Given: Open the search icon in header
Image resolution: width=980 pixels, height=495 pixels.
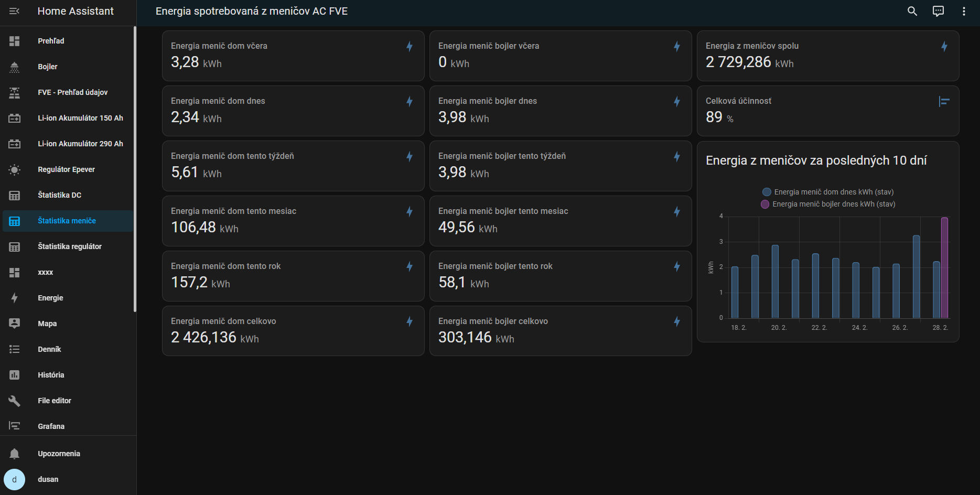Looking at the screenshot, I should point(912,11).
